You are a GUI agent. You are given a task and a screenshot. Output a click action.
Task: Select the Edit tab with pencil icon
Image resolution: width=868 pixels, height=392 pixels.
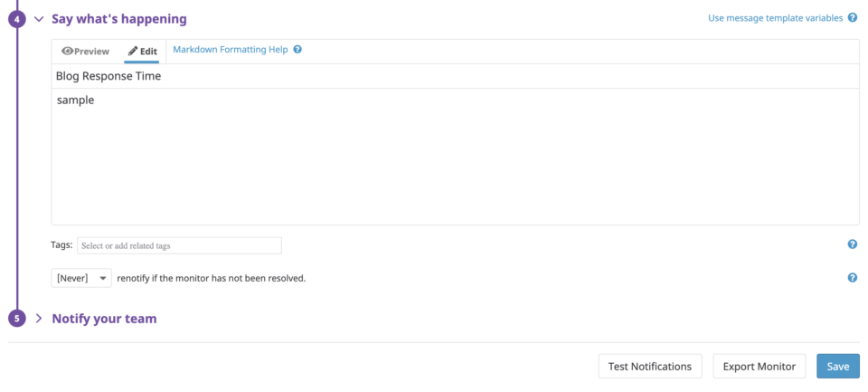143,52
